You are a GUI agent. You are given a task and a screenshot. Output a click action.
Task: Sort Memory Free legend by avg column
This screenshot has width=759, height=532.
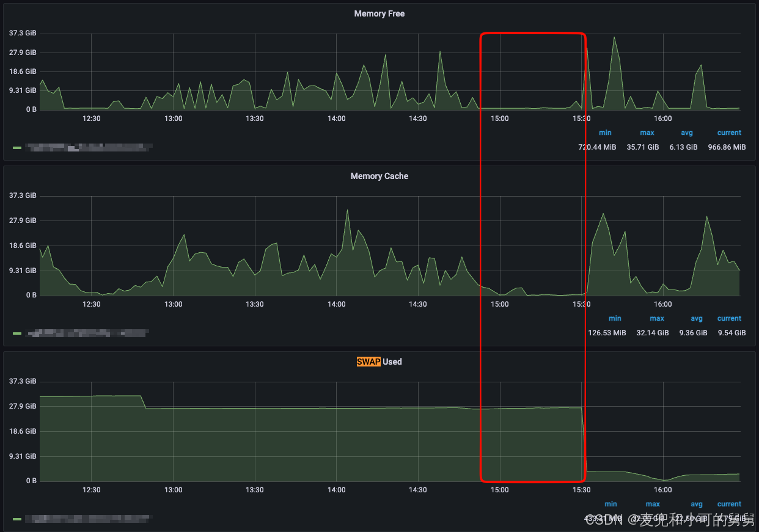tap(687, 133)
